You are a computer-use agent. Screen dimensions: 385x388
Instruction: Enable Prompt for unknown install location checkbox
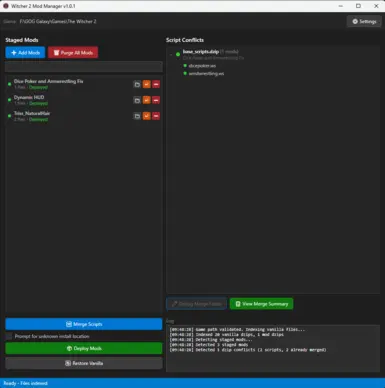pos(9,336)
